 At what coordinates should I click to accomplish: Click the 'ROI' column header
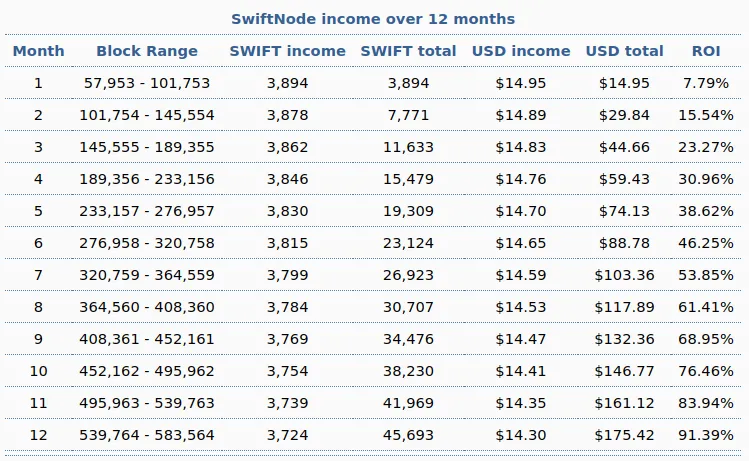[x=706, y=51]
